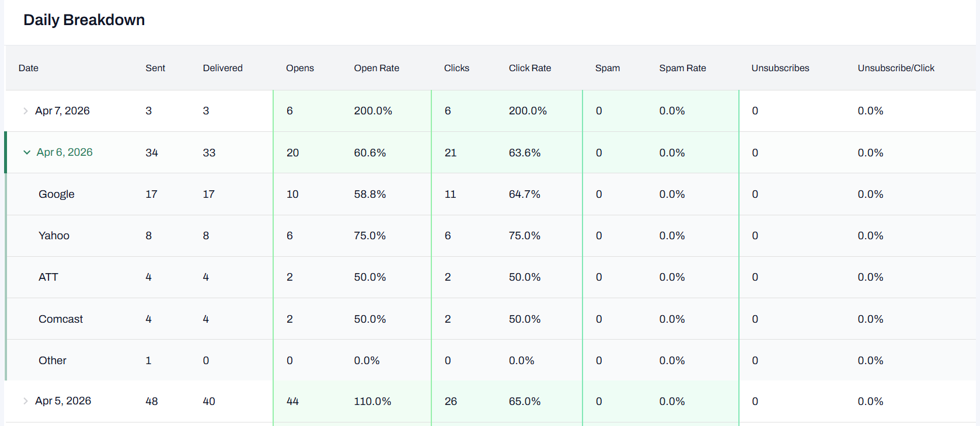Screen dimensions: 980x426
Task: Click the Open Rate column header
Action: pos(376,68)
